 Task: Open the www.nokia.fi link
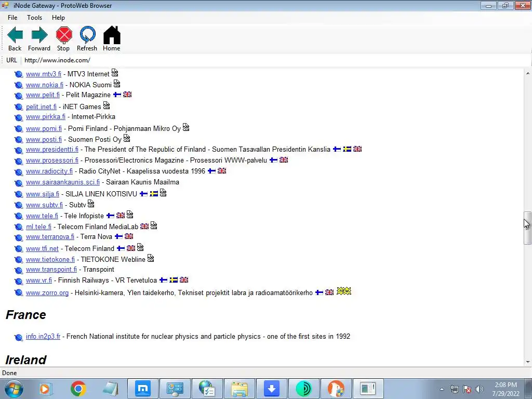pos(45,85)
